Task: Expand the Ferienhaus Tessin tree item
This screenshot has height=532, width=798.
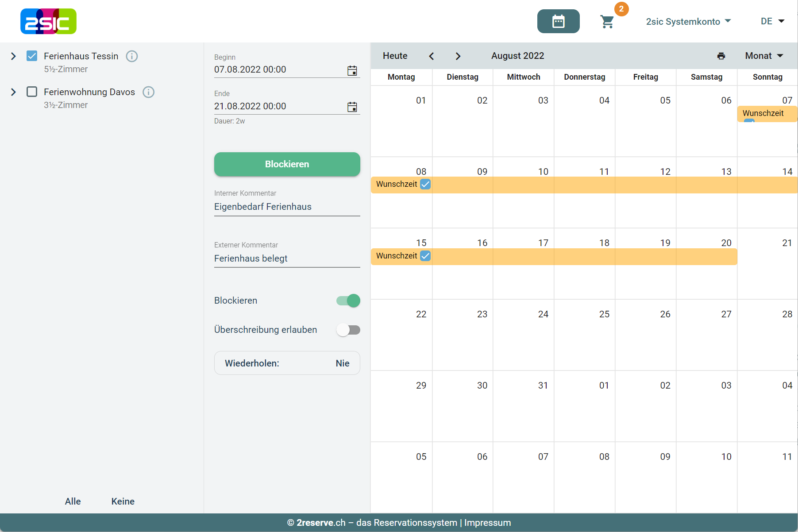Action: point(13,56)
